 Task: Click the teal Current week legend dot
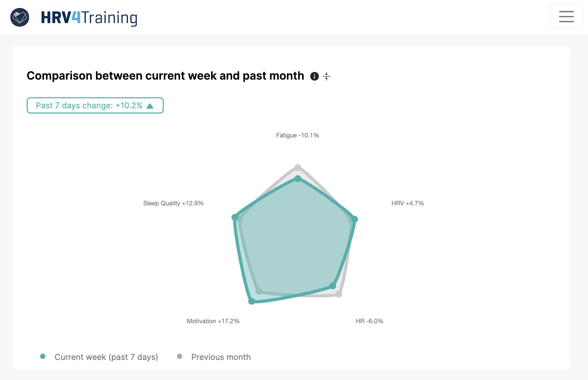coord(43,356)
